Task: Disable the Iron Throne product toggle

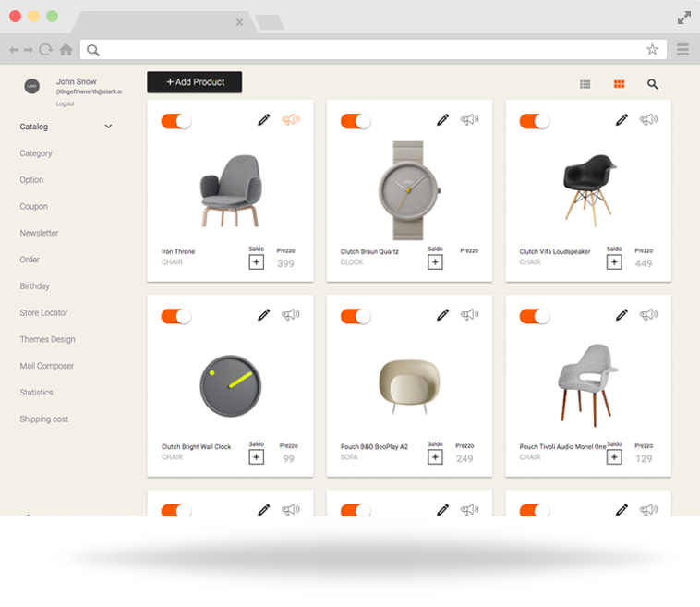Action: (x=175, y=121)
